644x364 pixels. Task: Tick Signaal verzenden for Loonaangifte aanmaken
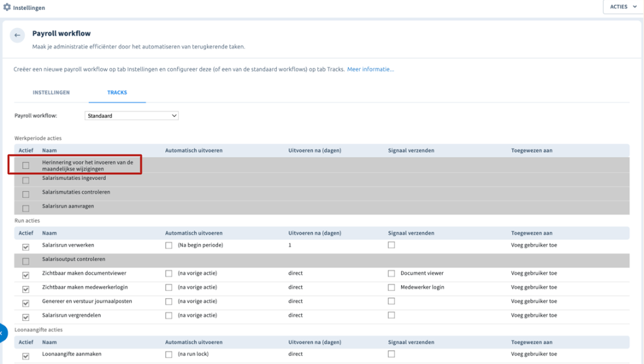391,354
